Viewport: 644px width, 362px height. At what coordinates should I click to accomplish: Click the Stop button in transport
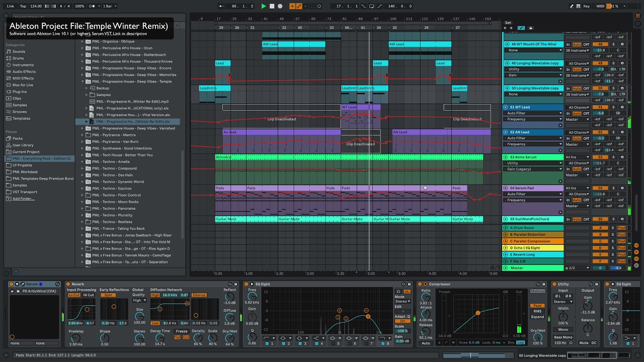click(272, 6)
